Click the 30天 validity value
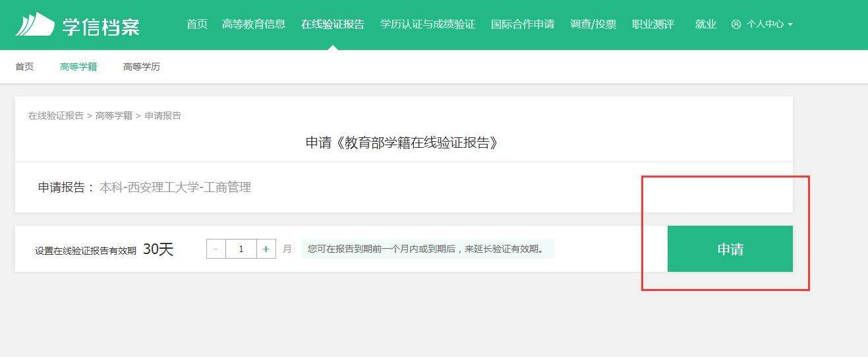868x357 pixels. (158, 249)
